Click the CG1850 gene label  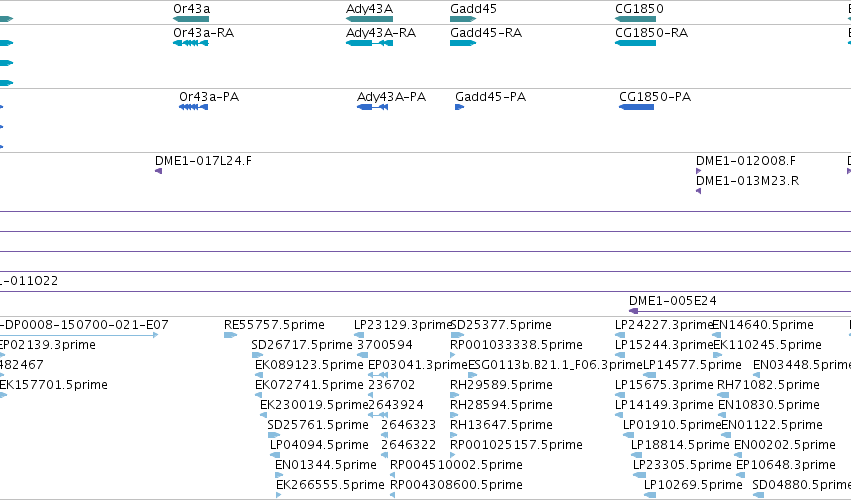click(639, 9)
